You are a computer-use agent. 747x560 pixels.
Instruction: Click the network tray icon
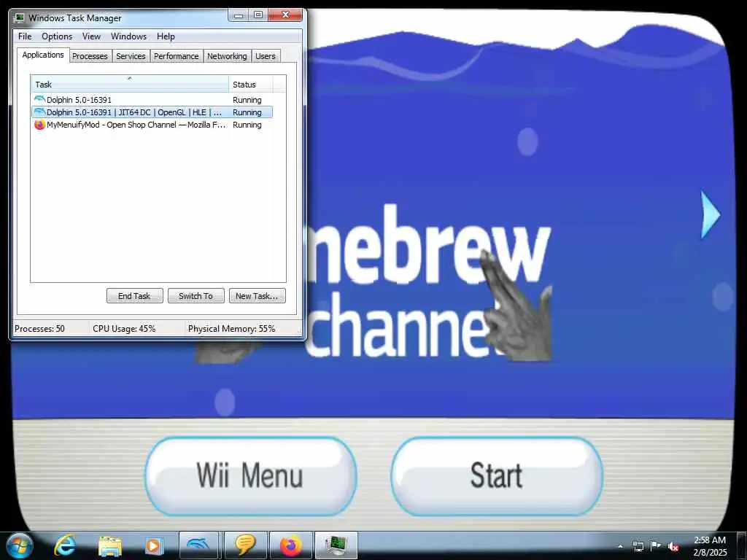click(x=638, y=547)
